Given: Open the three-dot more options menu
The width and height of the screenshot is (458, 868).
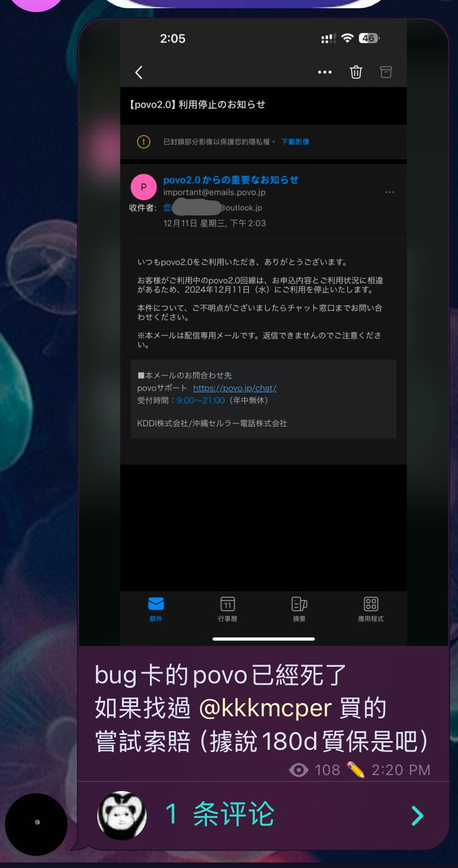Looking at the screenshot, I should tap(325, 73).
